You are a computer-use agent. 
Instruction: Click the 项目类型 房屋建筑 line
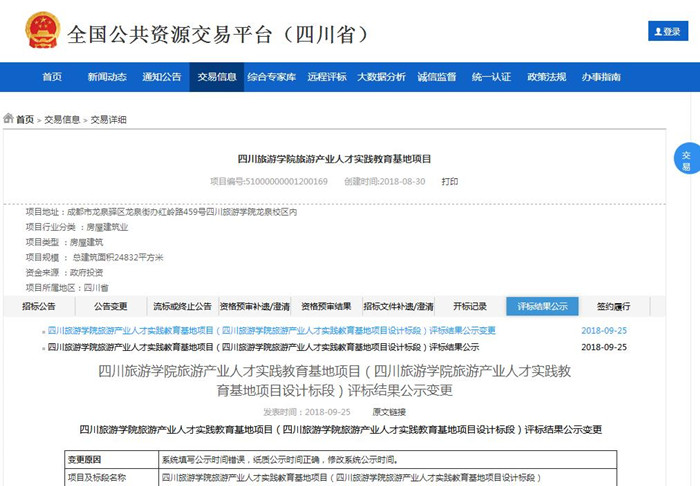[64, 242]
